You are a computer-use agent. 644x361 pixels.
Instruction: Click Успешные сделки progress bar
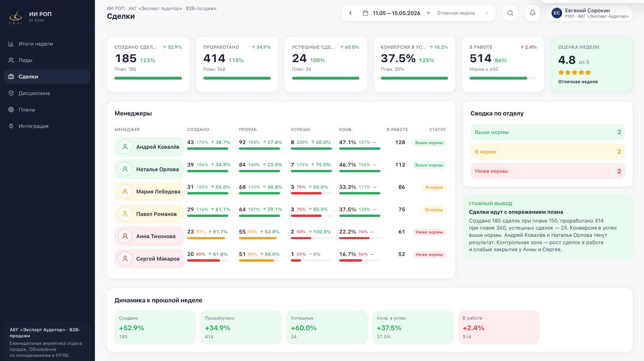click(326, 78)
